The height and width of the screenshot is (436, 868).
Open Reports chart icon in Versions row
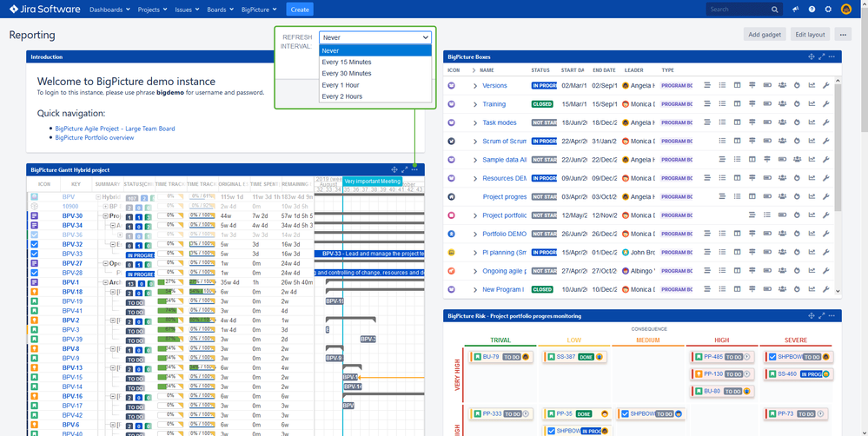pos(812,85)
